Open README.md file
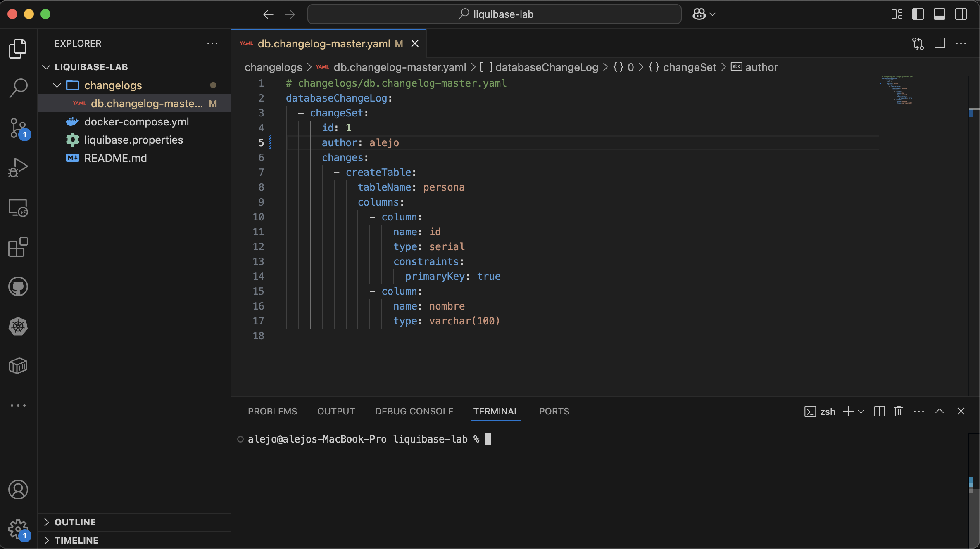The width and height of the screenshot is (980, 549). 134,158
